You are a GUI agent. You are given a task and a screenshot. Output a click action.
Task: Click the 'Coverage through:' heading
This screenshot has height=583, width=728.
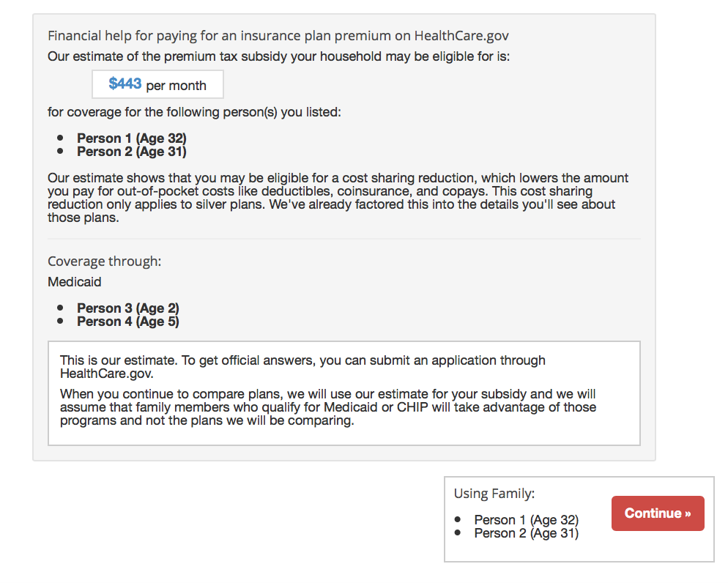(104, 261)
